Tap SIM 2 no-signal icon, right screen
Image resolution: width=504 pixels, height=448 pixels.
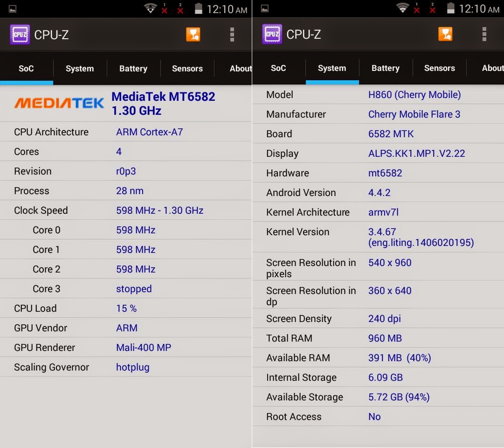(x=433, y=8)
